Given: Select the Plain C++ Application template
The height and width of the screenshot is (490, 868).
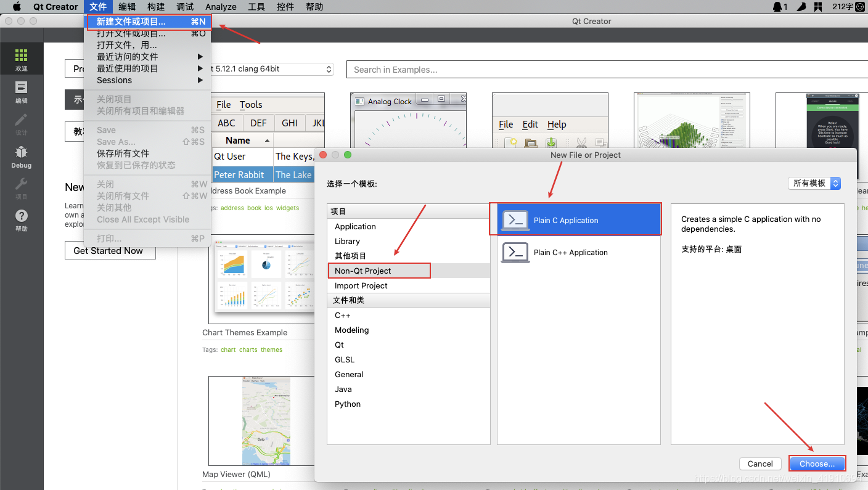Looking at the screenshot, I should pyautogui.click(x=579, y=252).
